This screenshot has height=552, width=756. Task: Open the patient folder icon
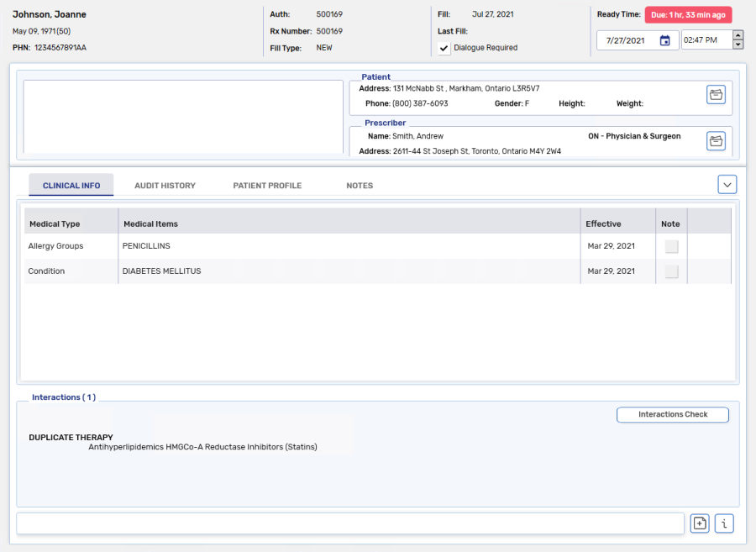tap(716, 95)
